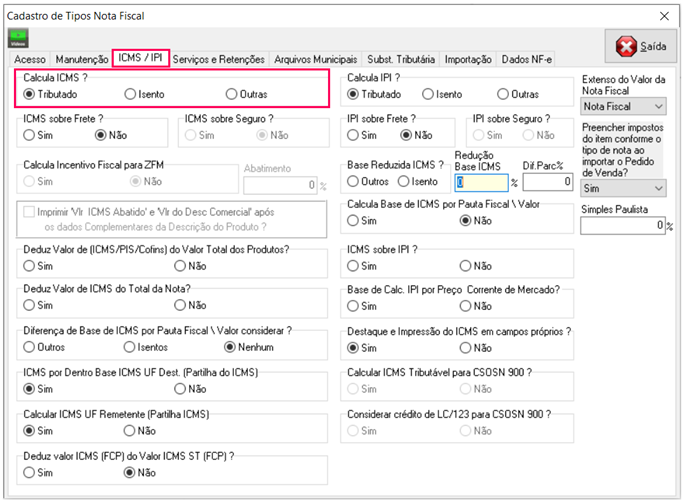The width and height of the screenshot is (684, 503).
Task: Choose Sim for ICMS sobre Frete
Action: [x=29, y=135]
